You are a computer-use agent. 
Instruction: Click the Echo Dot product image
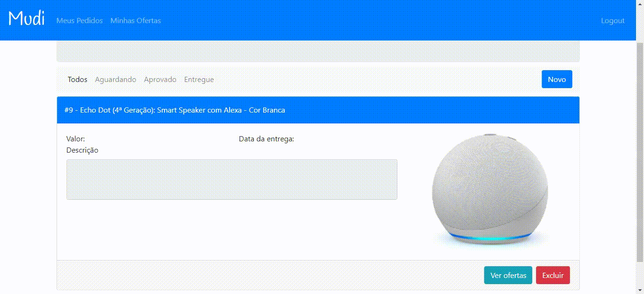[x=490, y=189]
